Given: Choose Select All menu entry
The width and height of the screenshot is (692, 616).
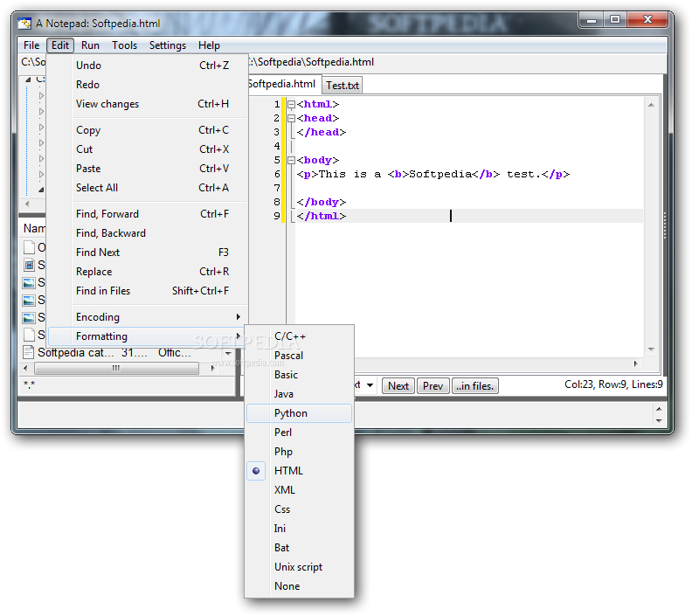Looking at the screenshot, I should (x=148, y=188).
